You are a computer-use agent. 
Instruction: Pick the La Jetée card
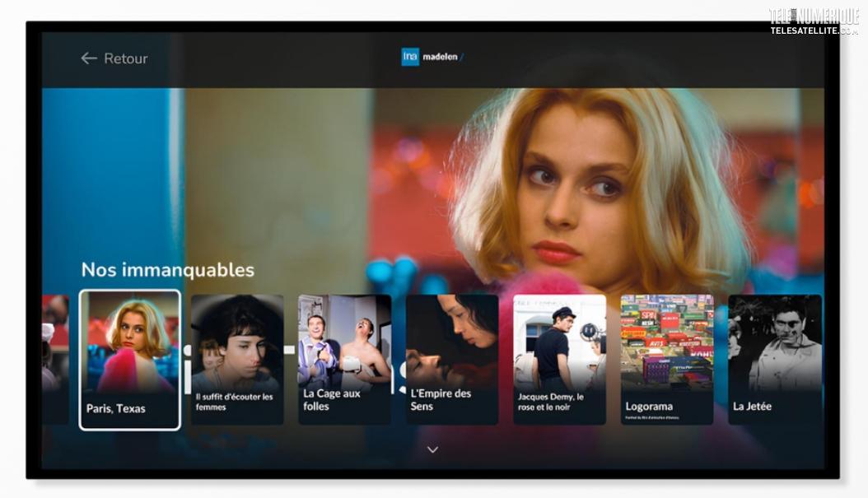775,360
